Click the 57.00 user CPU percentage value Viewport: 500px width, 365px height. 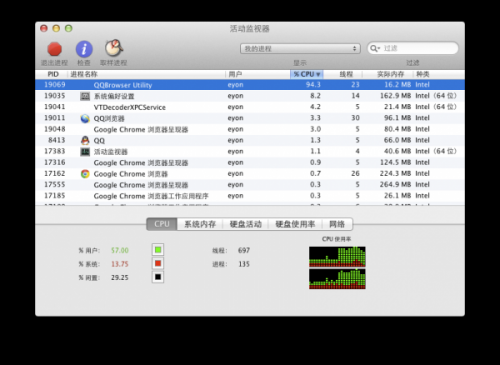(120, 250)
